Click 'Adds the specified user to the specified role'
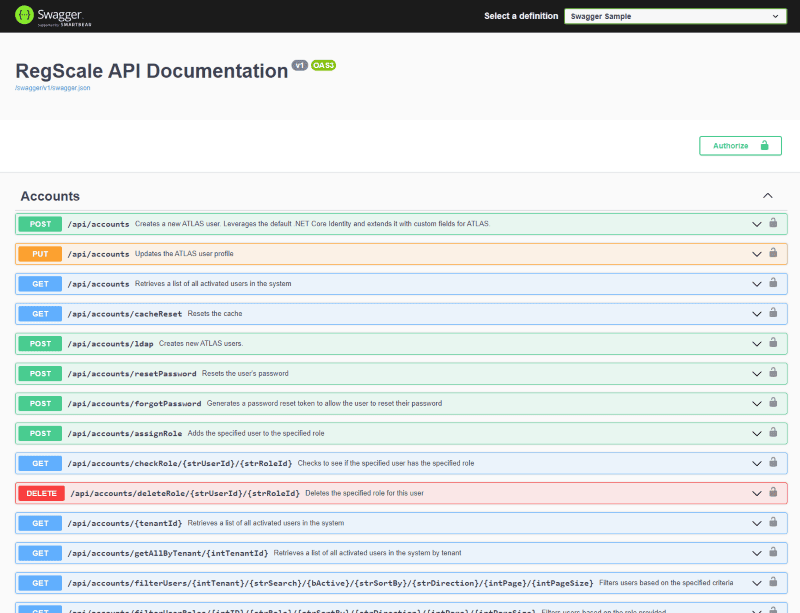Image resolution: width=800 pixels, height=613 pixels. [256, 433]
